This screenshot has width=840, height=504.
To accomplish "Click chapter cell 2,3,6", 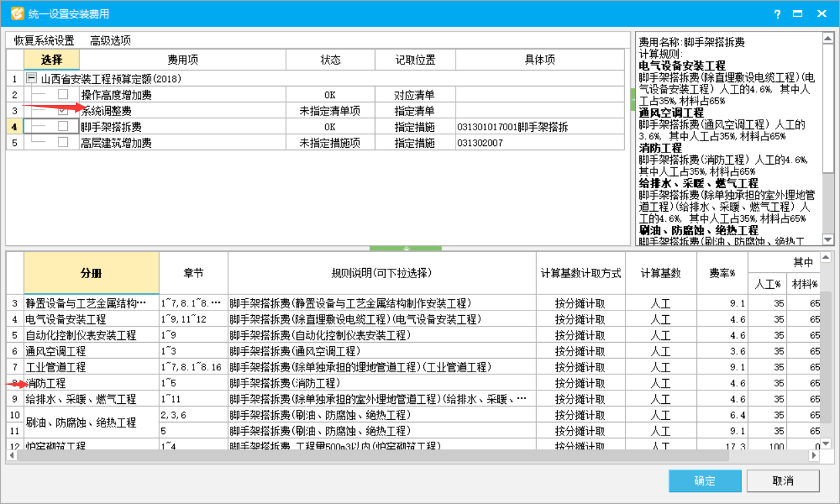I will click(194, 415).
